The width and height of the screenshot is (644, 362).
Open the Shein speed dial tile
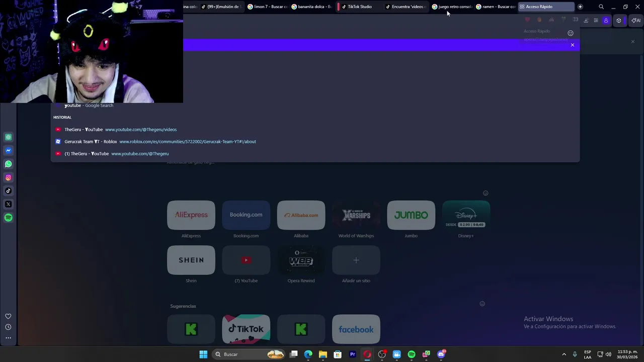[191, 260]
